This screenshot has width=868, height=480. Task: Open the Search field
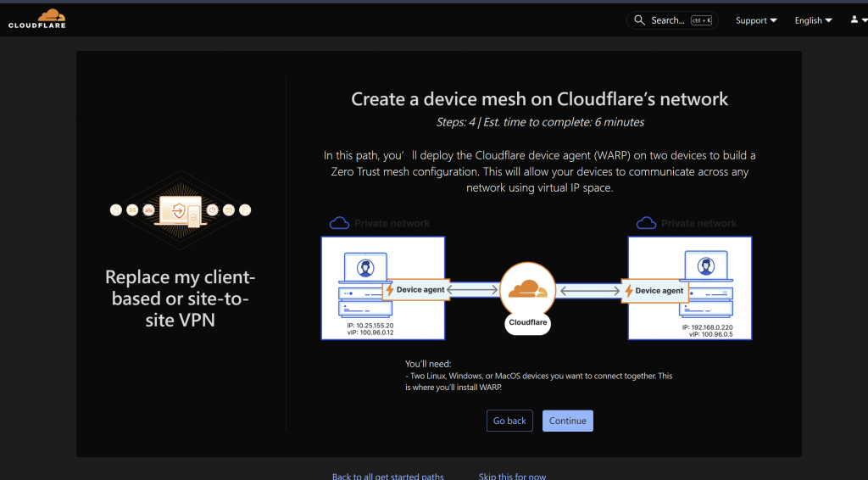[x=672, y=20]
